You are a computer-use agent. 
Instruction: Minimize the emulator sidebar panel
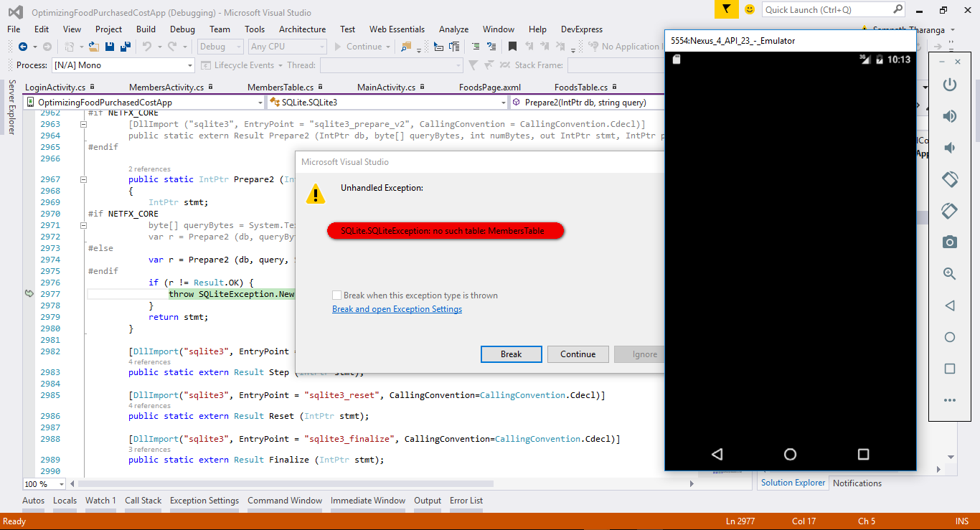(943, 62)
